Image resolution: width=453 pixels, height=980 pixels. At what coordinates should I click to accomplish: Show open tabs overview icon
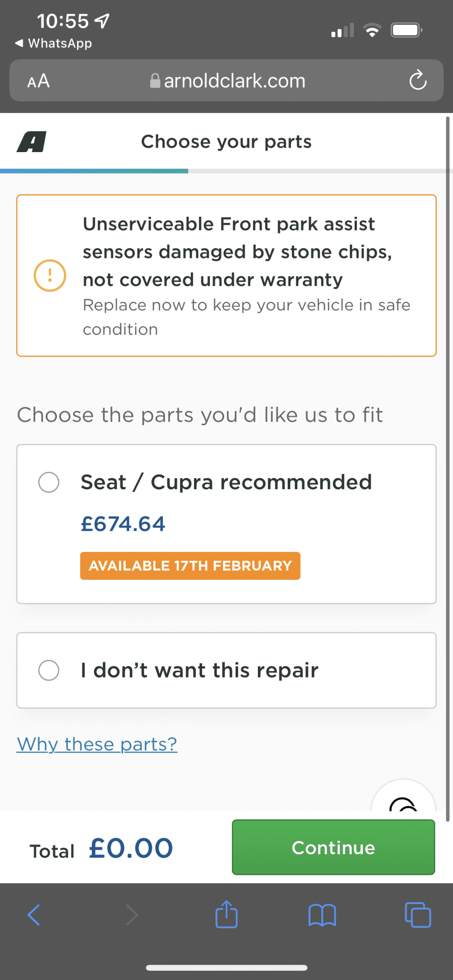pyautogui.click(x=418, y=915)
